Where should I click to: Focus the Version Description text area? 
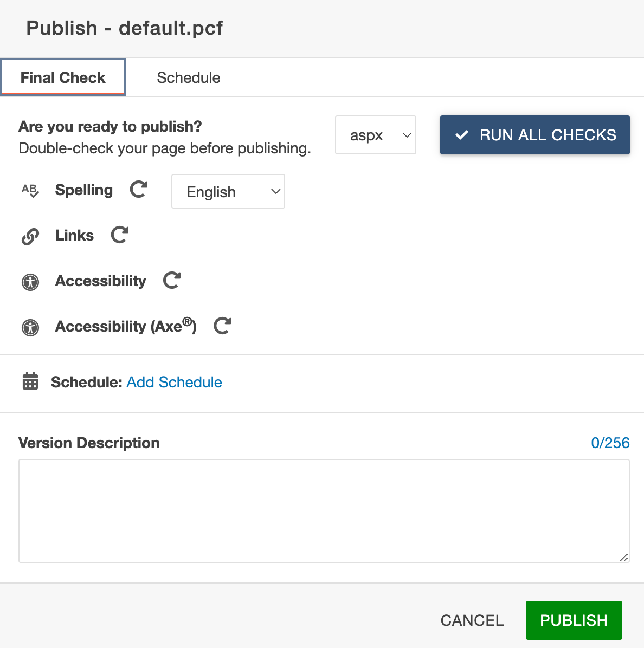pyautogui.click(x=324, y=511)
